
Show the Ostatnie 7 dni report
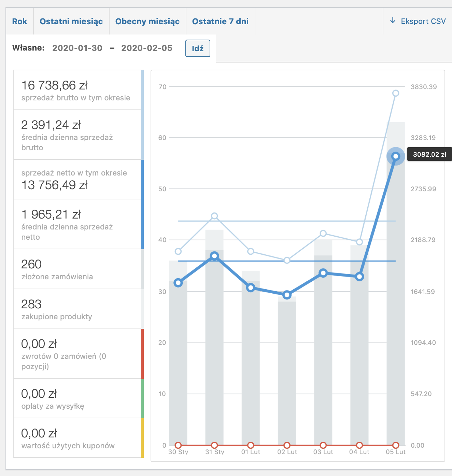coord(220,22)
